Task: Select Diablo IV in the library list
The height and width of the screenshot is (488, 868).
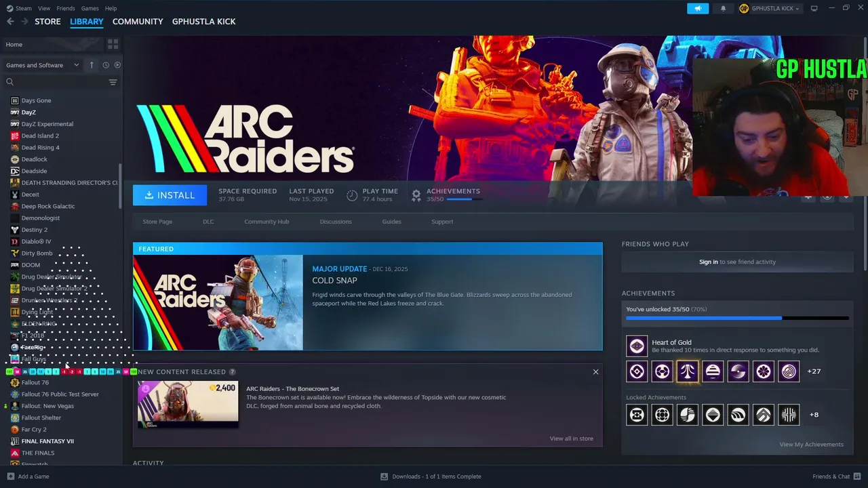Action: click(36, 241)
